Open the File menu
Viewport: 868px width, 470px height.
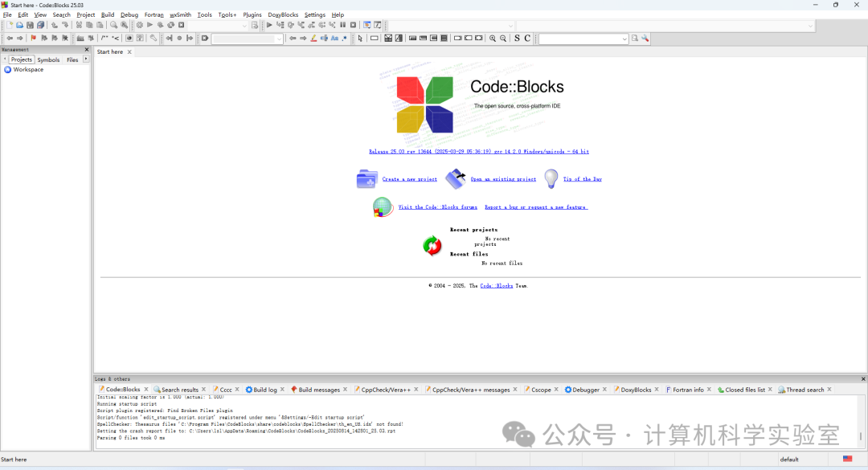[7, 15]
